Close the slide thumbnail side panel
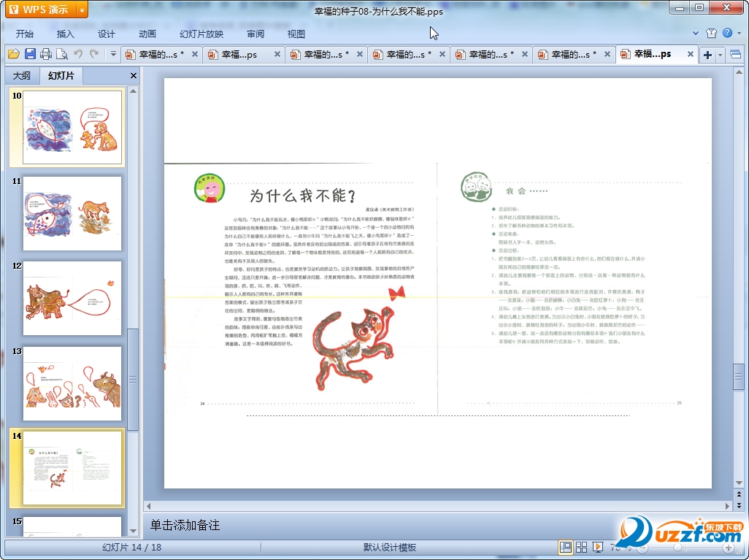This screenshot has width=749, height=560. [x=134, y=75]
